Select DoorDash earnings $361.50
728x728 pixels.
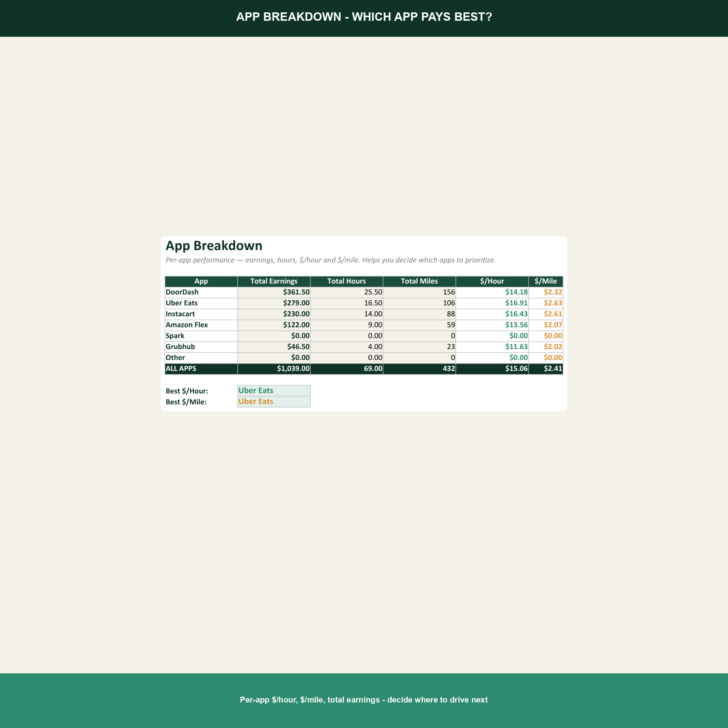pos(274,292)
